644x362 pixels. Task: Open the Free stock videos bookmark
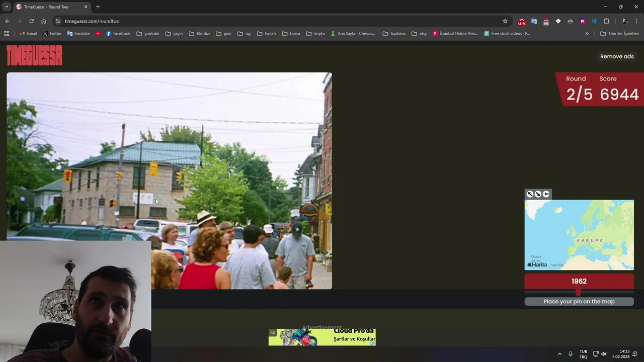point(507,34)
